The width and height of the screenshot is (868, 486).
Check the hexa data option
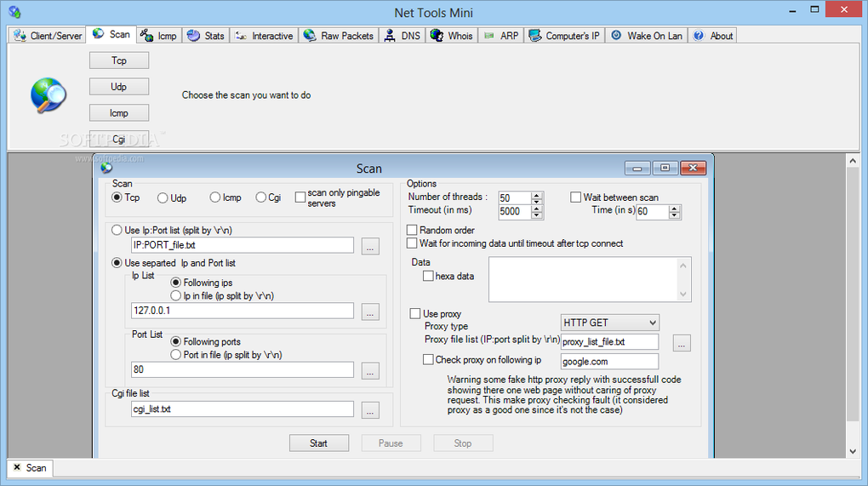[428, 276]
